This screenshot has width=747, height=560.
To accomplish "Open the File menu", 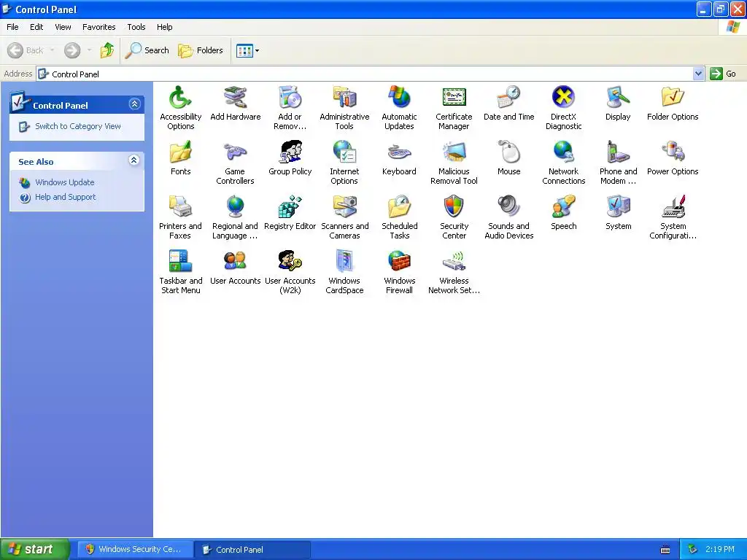I will coord(13,27).
